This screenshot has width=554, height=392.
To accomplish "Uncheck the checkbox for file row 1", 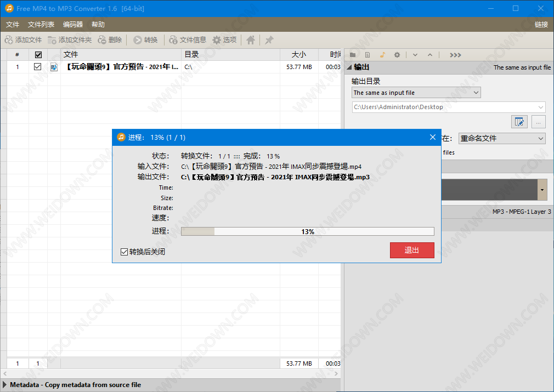I will click(x=37, y=67).
